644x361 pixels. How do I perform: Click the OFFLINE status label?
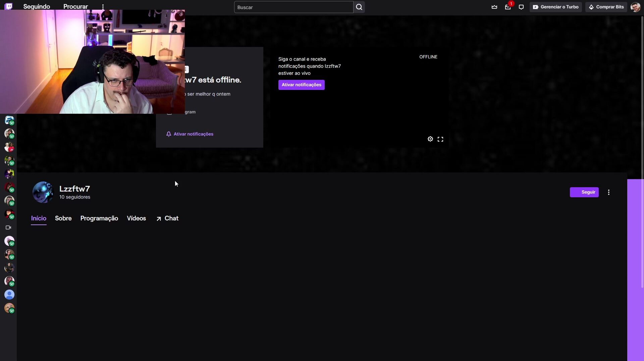(x=428, y=57)
